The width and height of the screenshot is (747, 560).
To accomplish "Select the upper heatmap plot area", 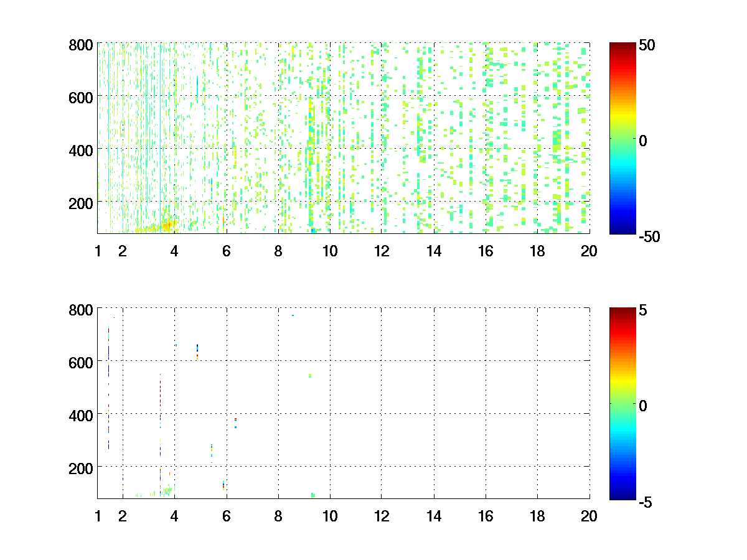I will pyautogui.click(x=343, y=138).
